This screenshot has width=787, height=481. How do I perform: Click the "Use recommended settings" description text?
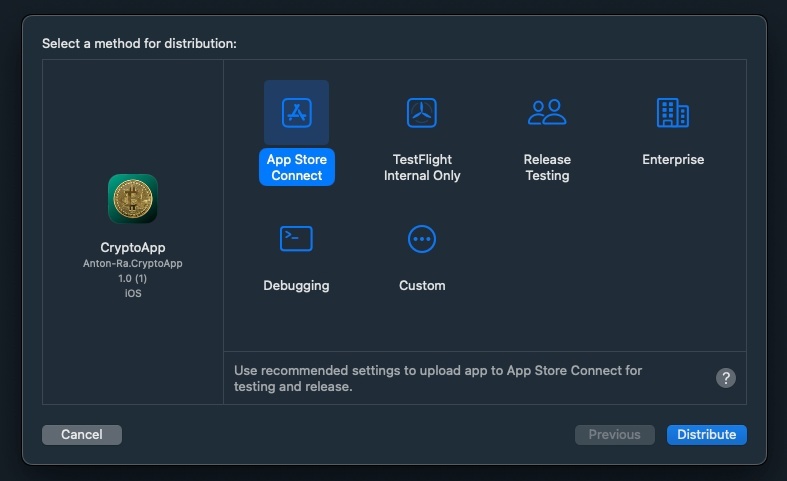coord(438,379)
